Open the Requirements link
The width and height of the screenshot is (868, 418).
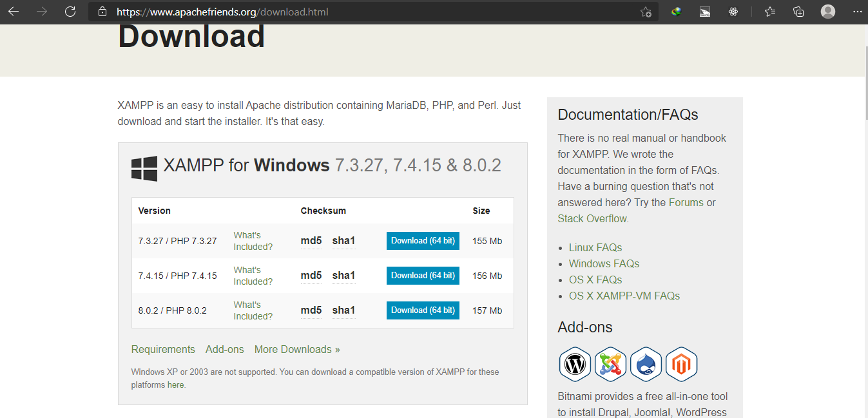pos(163,350)
